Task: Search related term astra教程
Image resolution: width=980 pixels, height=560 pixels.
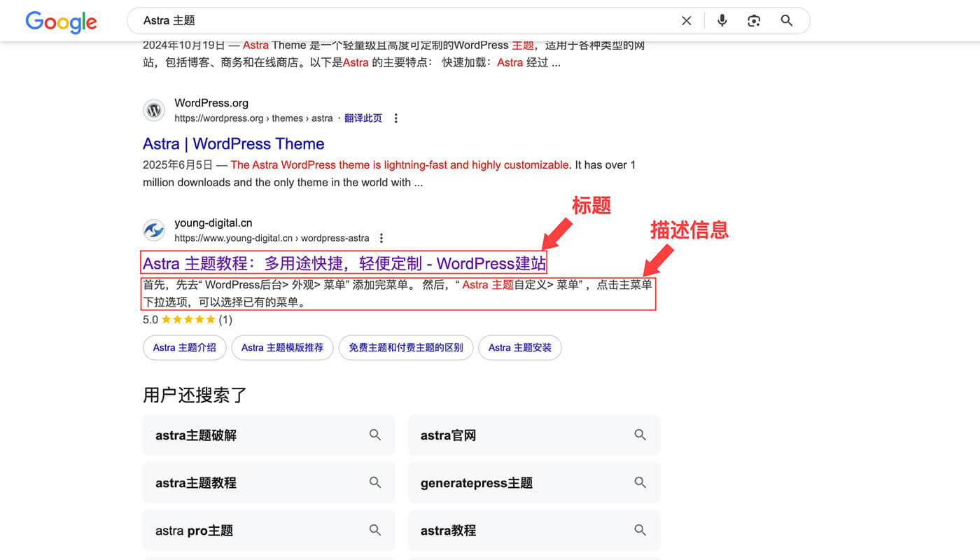Action: [534, 530]
